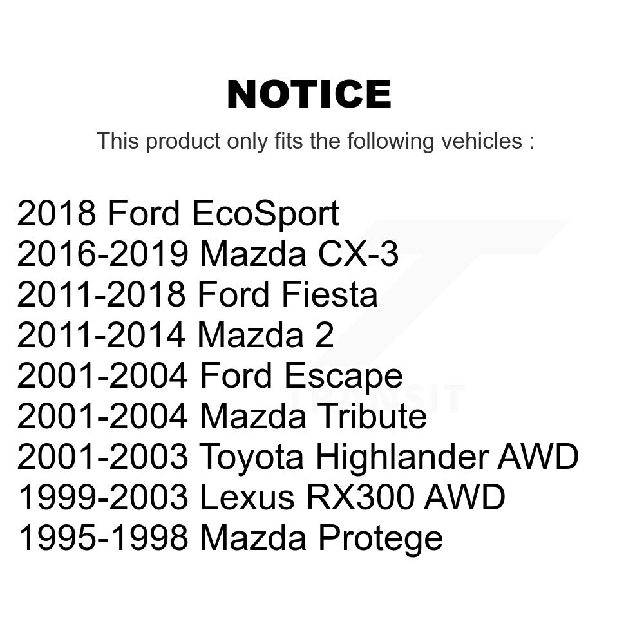Click the 'This product only fits' subtitle

(316, 141)
